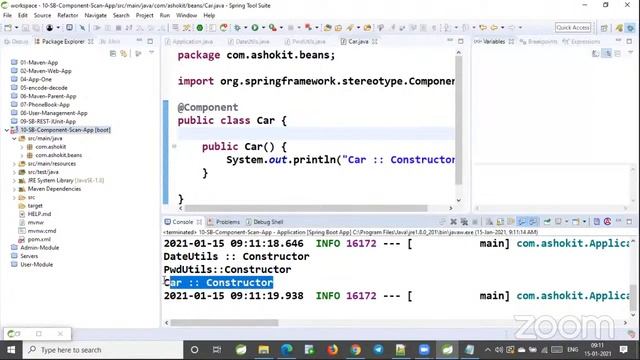Image resolution: width=640 pixels, height=360 pixels.
Task: Collapse the 10-SB-Component-Scan-App project node
Action: tap(7, 130)
